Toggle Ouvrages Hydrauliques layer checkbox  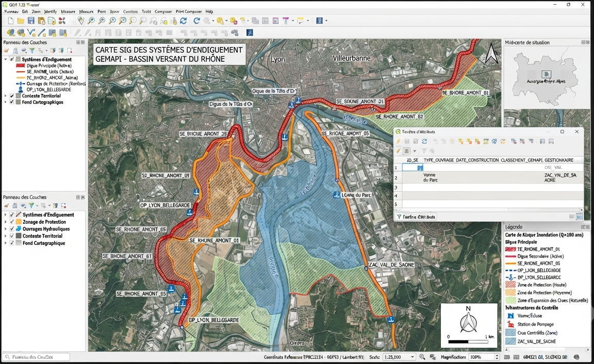point(12,229)
